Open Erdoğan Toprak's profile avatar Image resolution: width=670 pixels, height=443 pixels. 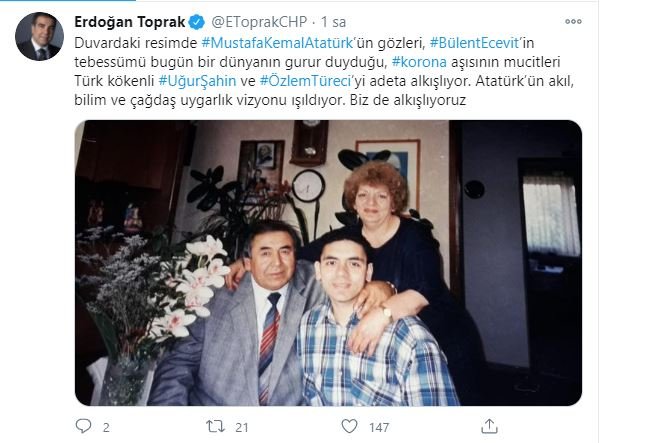[x=39, y=36]
